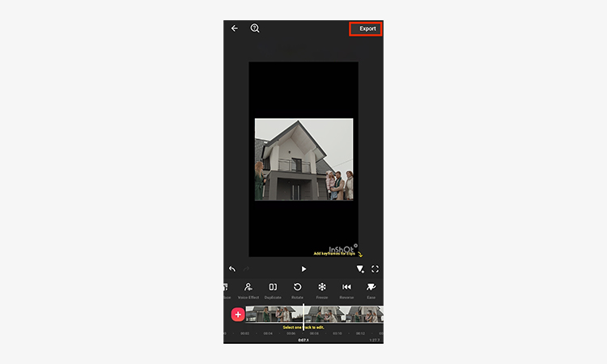Image resolution: width=607 pixels, height=364 pixels.
Task: Click the 00:02 mark on time ruler
Action: (x=244, y=333)
